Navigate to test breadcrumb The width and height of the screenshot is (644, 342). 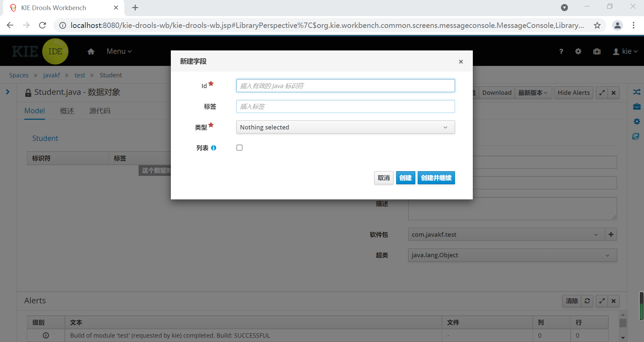[x=80, y=75]
